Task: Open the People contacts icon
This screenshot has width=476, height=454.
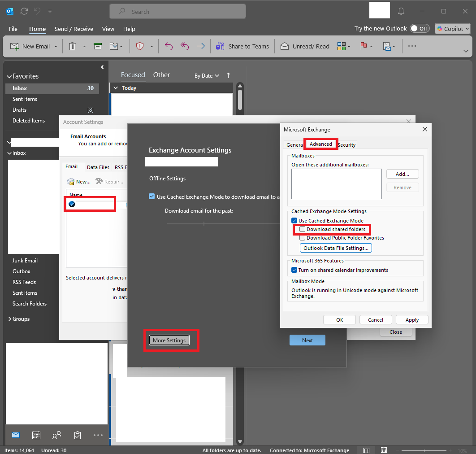Action: [x=56, y=435]
